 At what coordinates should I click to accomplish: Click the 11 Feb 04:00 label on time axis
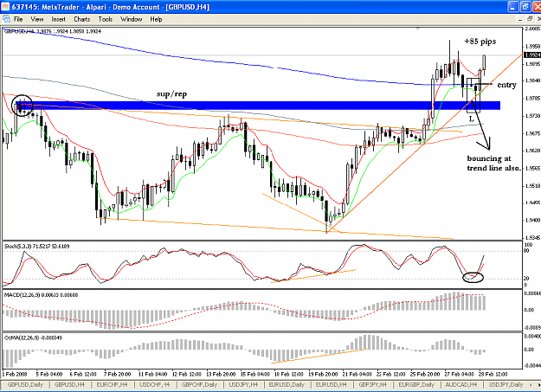click(x=153, y=374)
